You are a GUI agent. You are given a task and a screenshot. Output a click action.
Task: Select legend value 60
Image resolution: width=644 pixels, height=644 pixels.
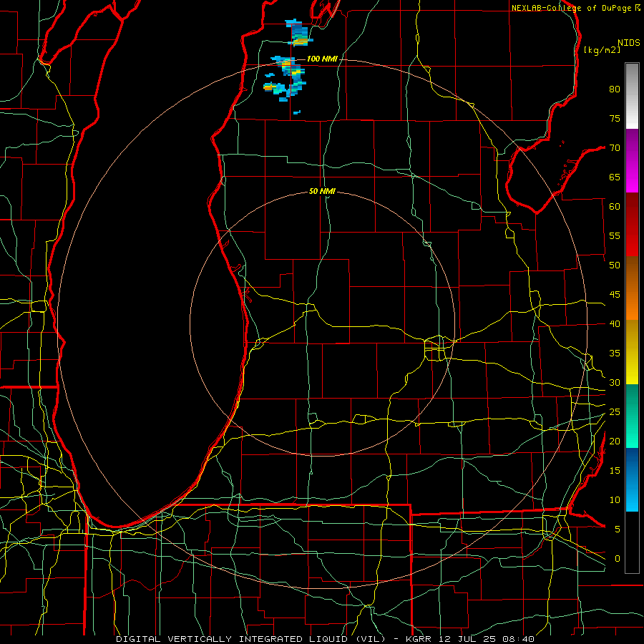click(x=615, y=207)
